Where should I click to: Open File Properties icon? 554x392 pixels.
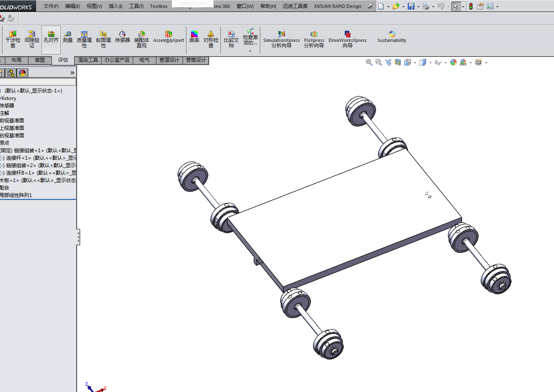(480, 6)
